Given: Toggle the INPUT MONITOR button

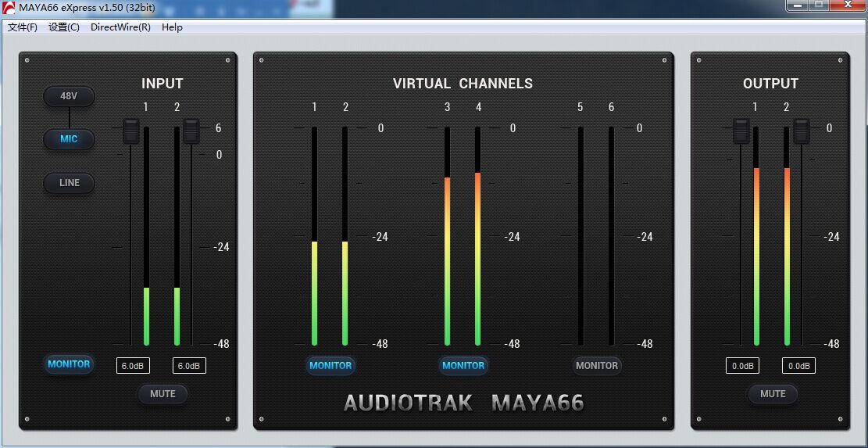Looking at the screenshot, I should tap(69, 364).
